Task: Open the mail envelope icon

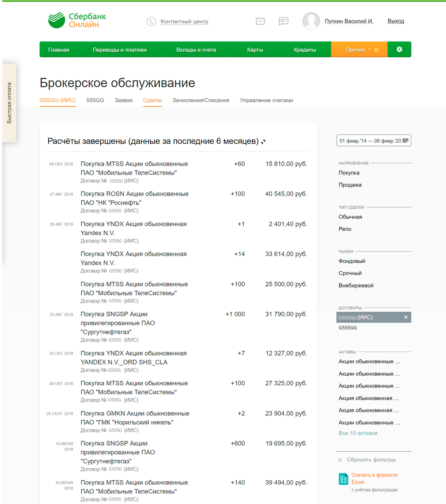Action: point(260,21)
